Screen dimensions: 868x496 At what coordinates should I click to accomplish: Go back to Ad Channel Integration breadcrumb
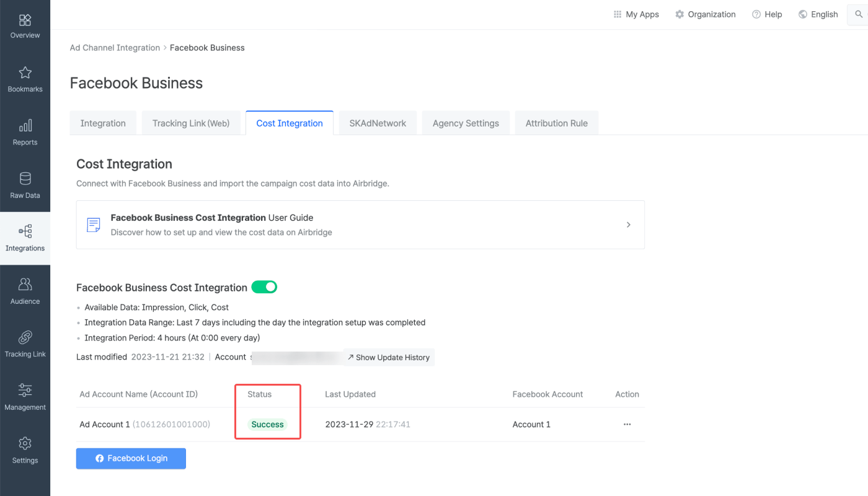(x=115, y=48)
